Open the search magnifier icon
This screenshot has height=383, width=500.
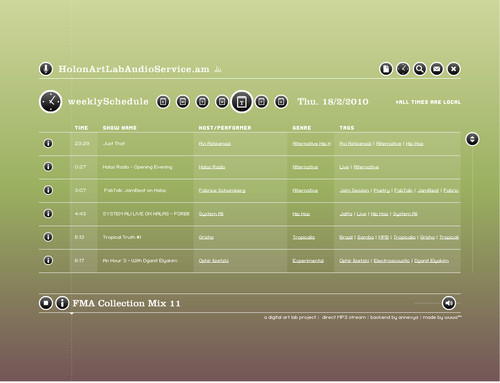420,69
